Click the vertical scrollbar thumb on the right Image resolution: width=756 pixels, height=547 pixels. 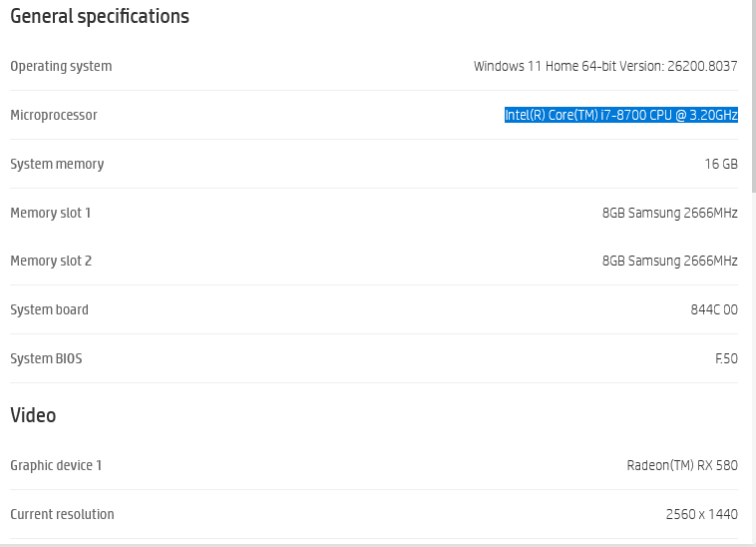[x=754, y=97]
